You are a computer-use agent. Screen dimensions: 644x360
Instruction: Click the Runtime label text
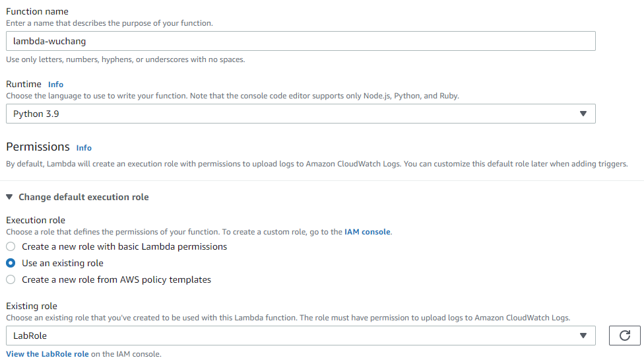coord(24,84)
